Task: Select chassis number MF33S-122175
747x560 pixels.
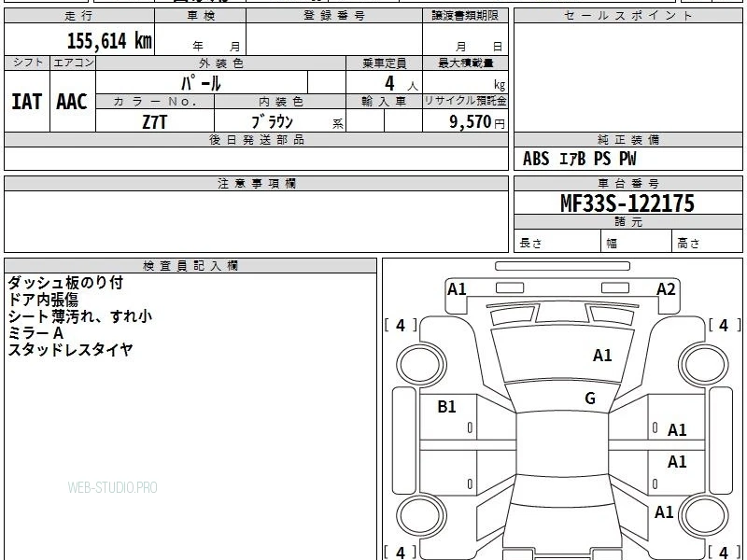Action: point(627,203)
